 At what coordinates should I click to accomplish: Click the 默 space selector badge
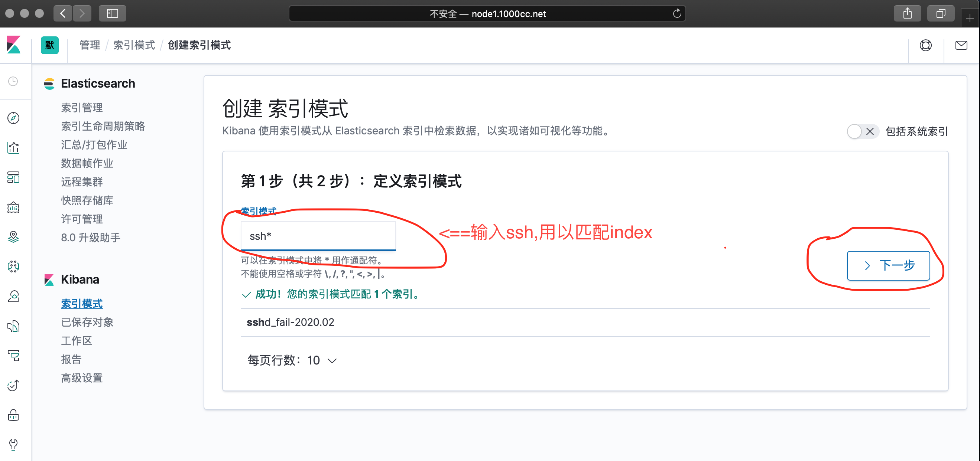[49, 45]
